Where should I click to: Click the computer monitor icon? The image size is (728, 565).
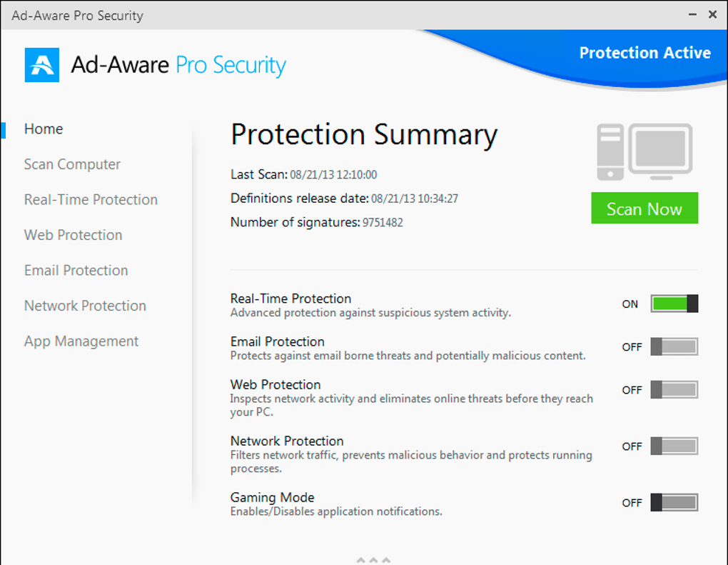point(644,152)
